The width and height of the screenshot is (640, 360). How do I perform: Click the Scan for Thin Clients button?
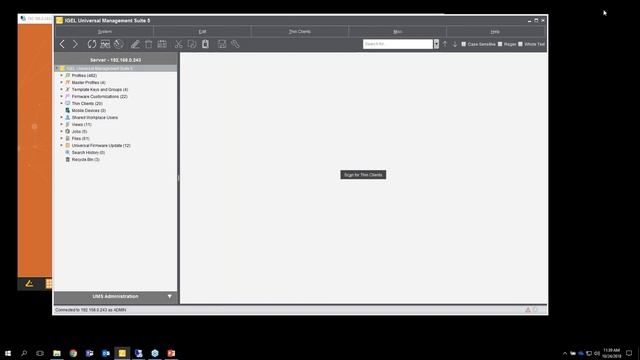tap(363, 175)
